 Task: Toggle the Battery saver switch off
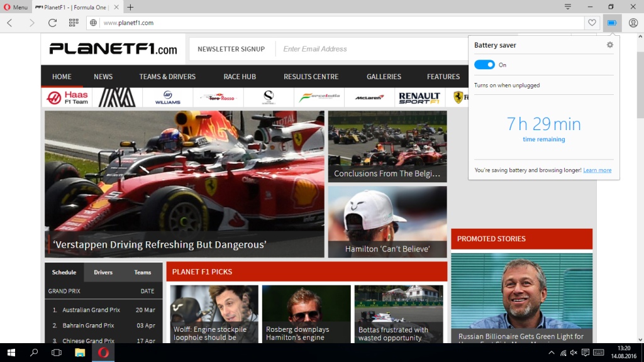[484, 65]
